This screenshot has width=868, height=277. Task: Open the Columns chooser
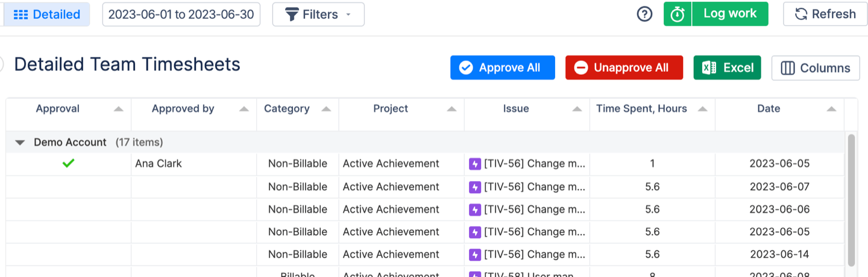point(815,68)
